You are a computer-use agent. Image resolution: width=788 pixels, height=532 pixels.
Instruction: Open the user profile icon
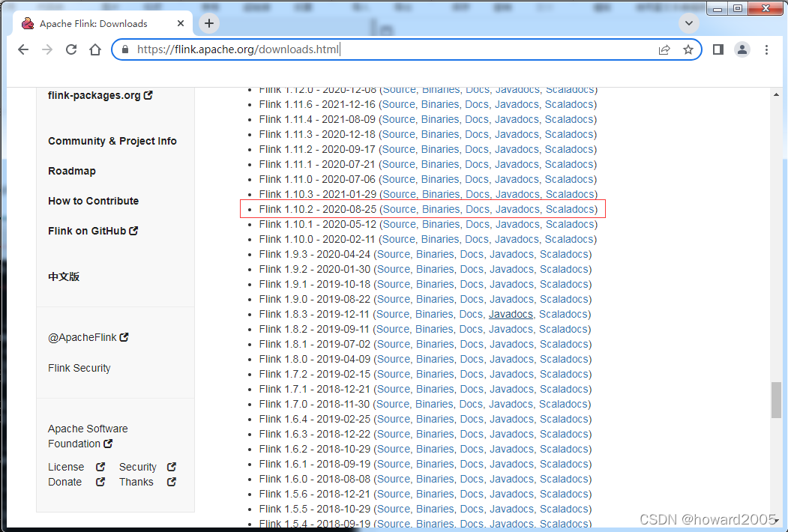742,49
